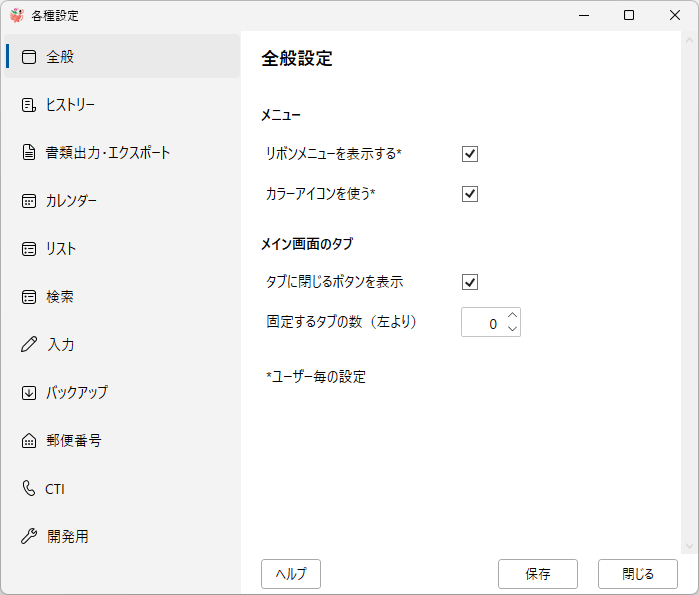Select the 入力 pencil icon

tap(29, 345)
